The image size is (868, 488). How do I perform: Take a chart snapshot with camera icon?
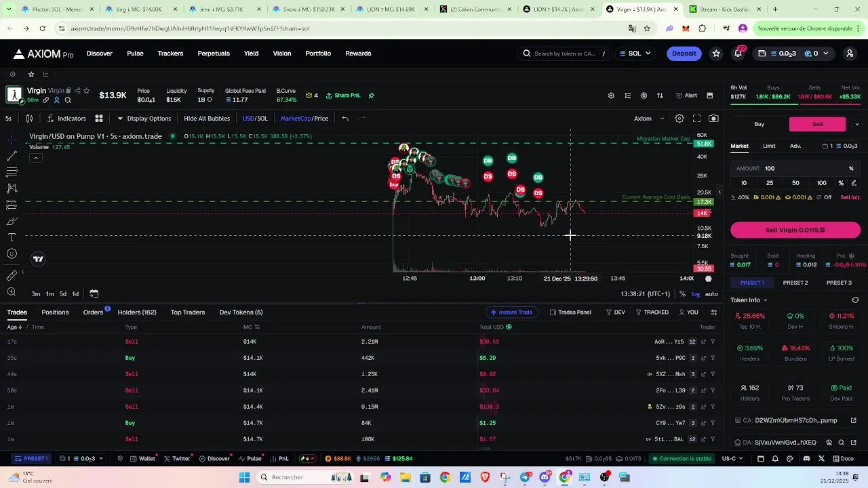(713, 119)
